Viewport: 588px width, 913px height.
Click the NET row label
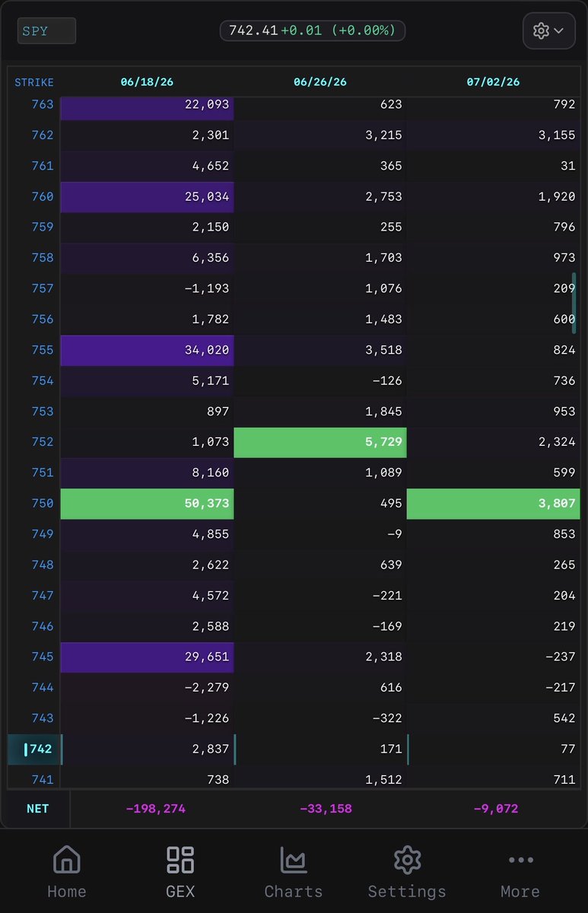37,809
